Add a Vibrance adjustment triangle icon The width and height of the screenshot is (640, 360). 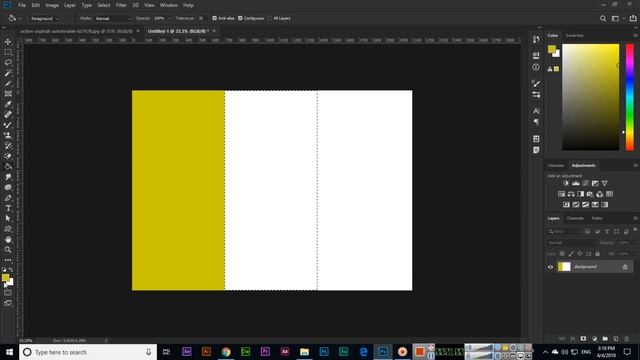click(x=604, y=183)
